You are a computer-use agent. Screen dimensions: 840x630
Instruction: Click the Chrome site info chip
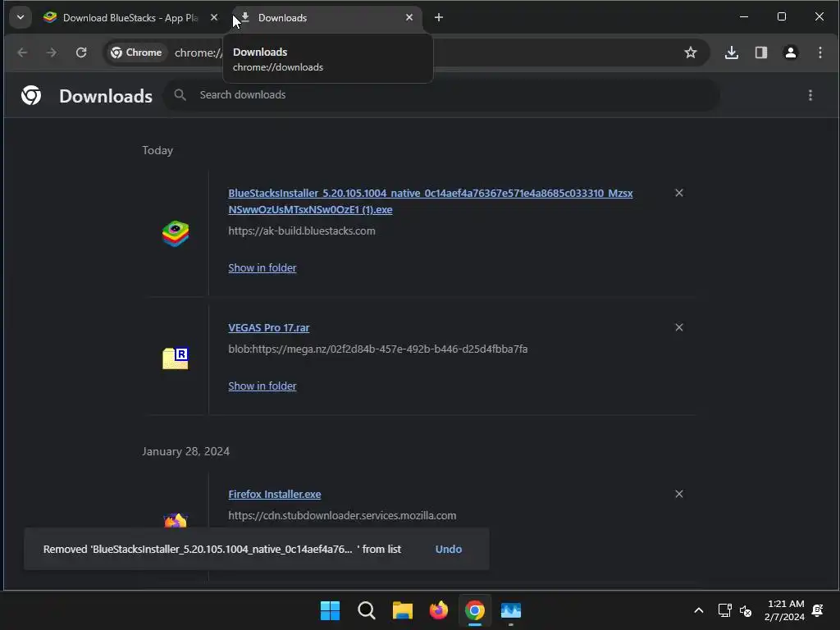136,52
